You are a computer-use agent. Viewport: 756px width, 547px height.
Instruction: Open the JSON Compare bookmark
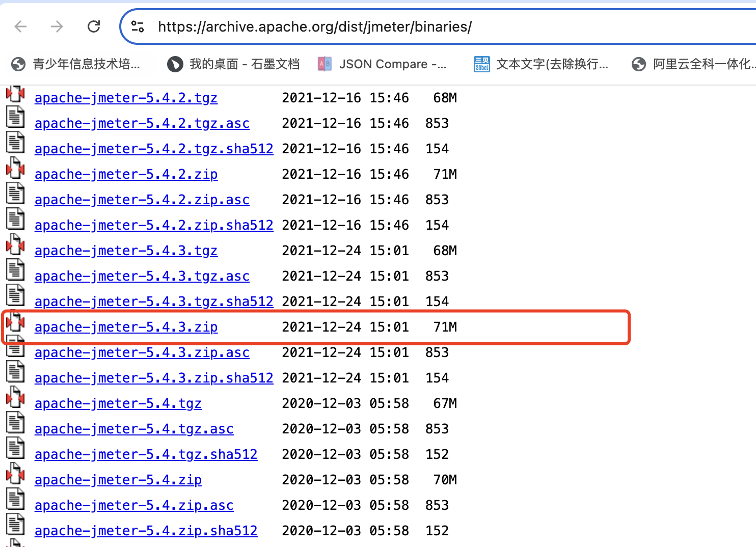tap(382, 64)
